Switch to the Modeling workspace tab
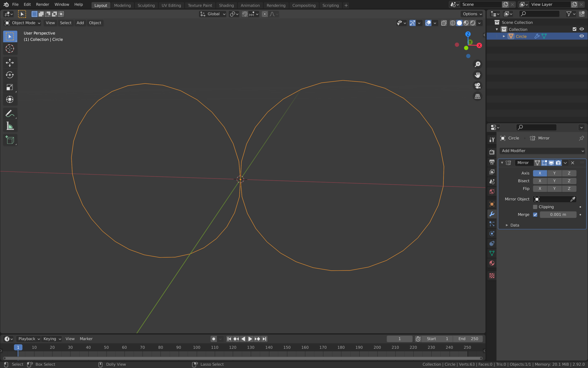 (x=122, y=5)
